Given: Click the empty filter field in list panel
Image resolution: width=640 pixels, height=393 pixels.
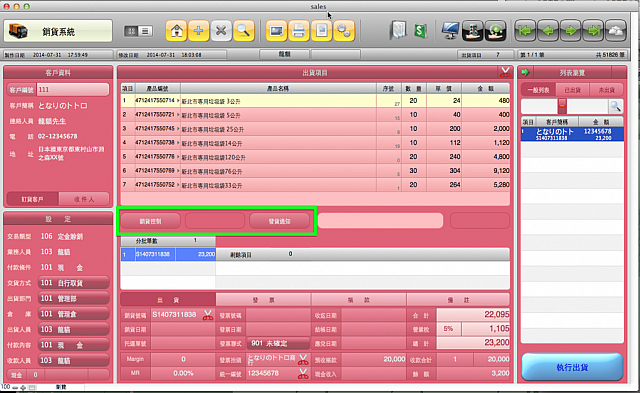Looking at the screenshot, I should pos(539,107).
